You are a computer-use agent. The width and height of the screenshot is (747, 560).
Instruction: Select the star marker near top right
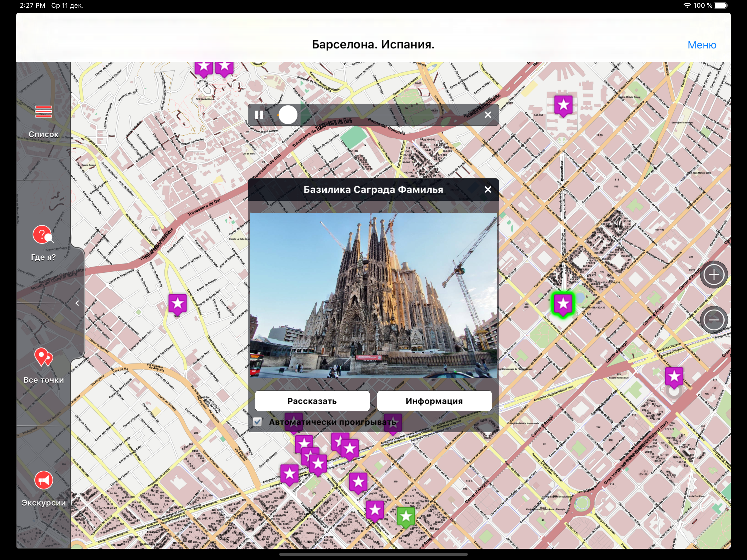(563, 106)
